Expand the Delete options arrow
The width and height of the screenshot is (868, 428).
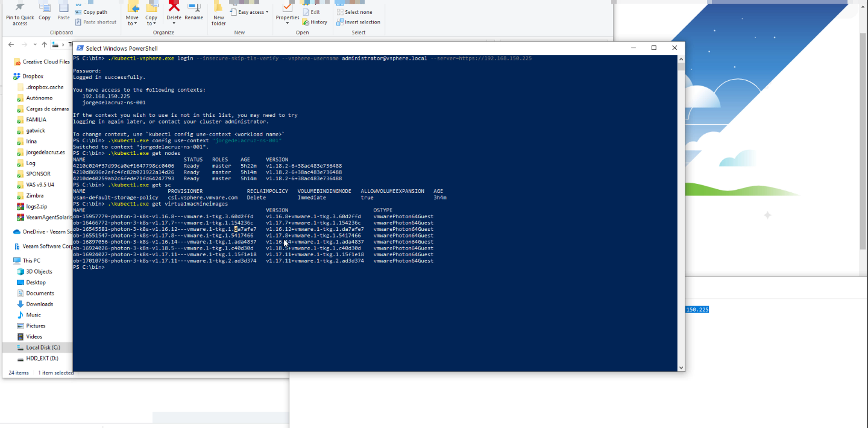[174, 24]
